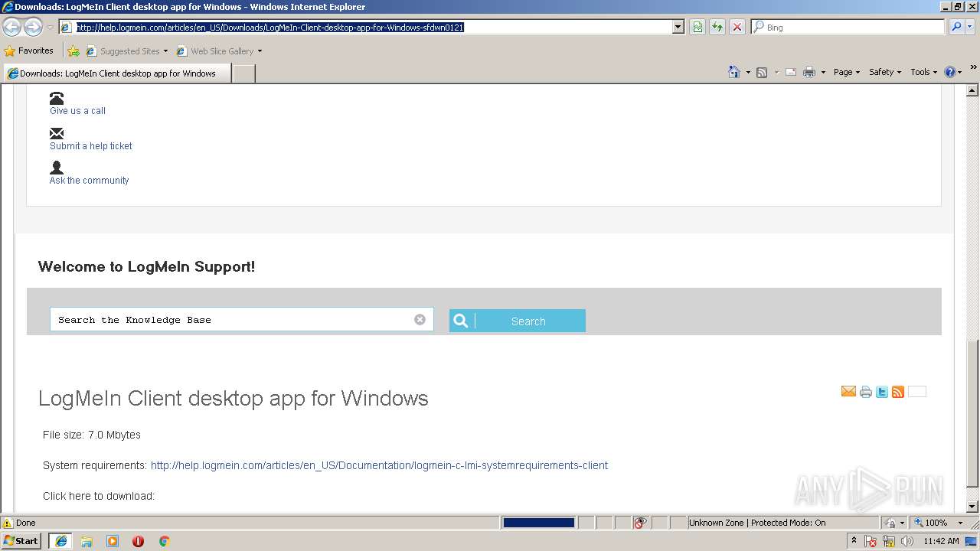
Task: Select the Downloads LogMeIn Client tab
Action: (117, 73)
